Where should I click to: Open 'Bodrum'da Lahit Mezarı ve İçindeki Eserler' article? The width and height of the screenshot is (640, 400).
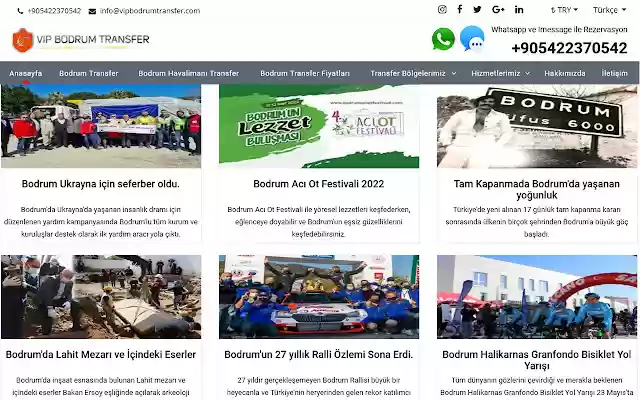pos(101,355)
